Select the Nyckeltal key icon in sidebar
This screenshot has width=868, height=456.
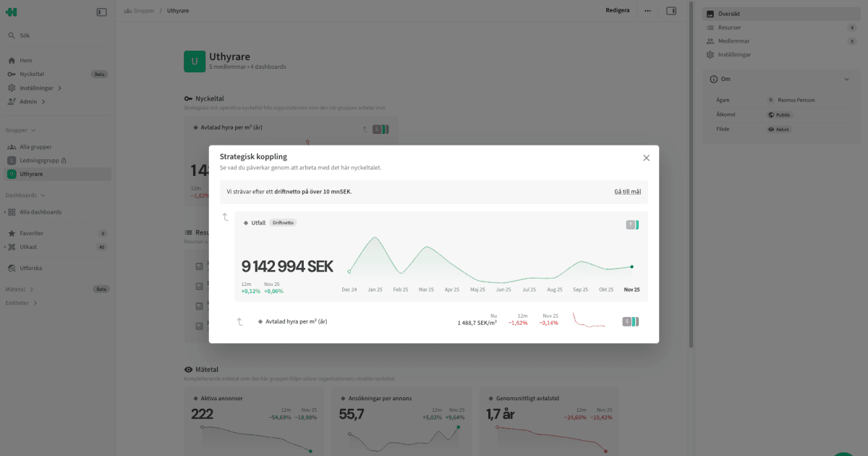(10, 74)
